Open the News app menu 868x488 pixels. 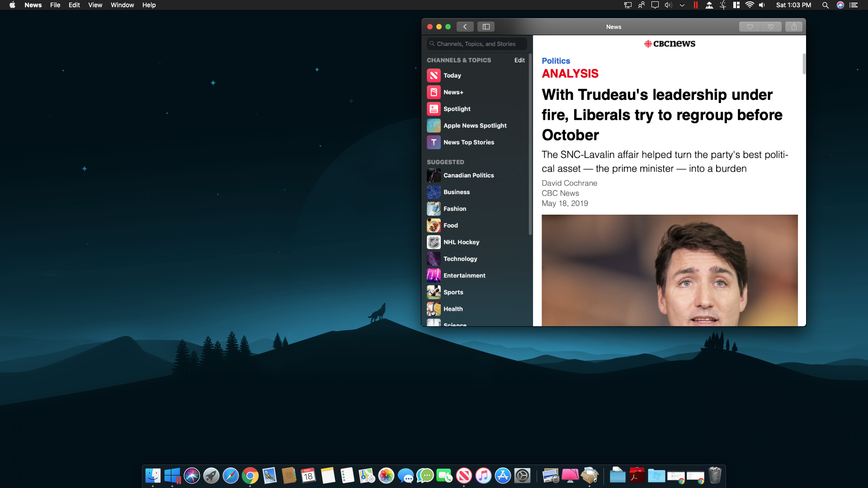click(x=33, y=5)
